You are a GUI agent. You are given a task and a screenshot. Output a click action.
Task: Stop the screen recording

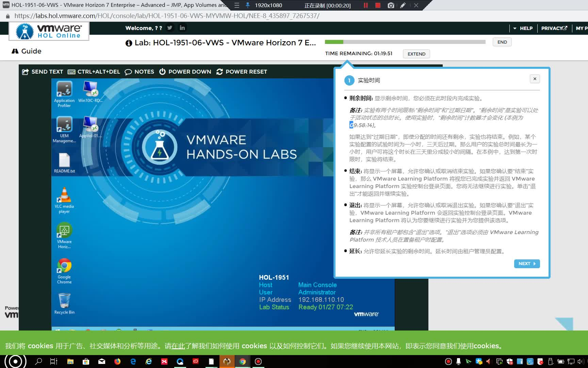click(x=377, y=5)
